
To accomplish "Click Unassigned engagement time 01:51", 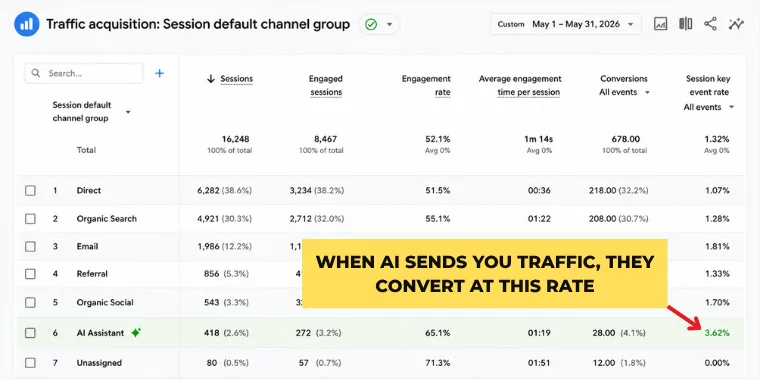I will (x=539, y=363).
